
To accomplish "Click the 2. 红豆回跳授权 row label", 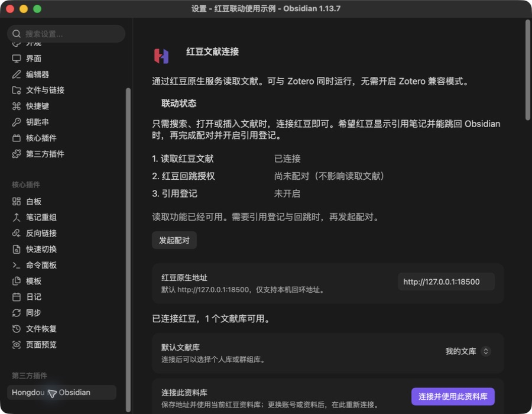I will tap(184, 176).
